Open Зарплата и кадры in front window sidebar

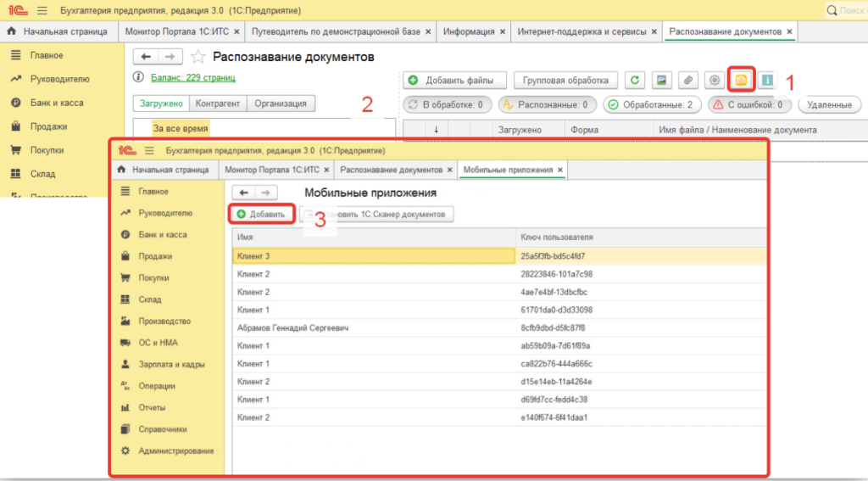click(x=171, y=364)
